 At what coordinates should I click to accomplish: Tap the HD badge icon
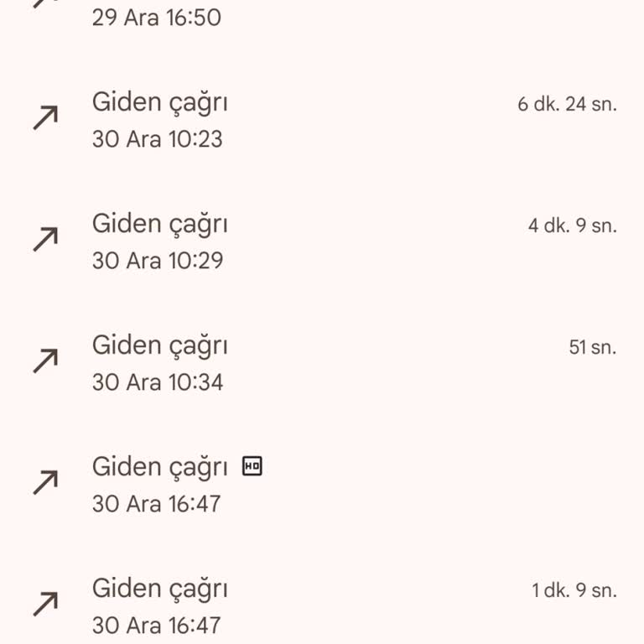click(252, 466)
